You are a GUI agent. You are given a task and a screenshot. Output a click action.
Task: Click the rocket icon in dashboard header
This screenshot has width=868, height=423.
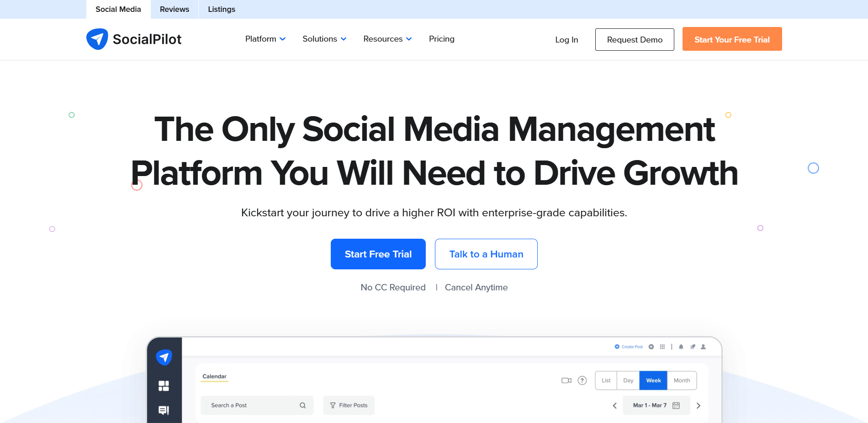tap(693, 347)
